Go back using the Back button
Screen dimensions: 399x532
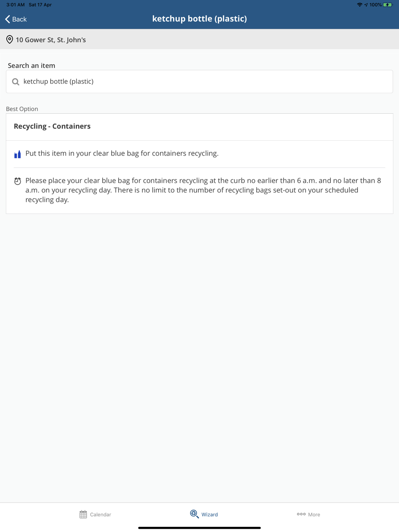tap(16, 19)
